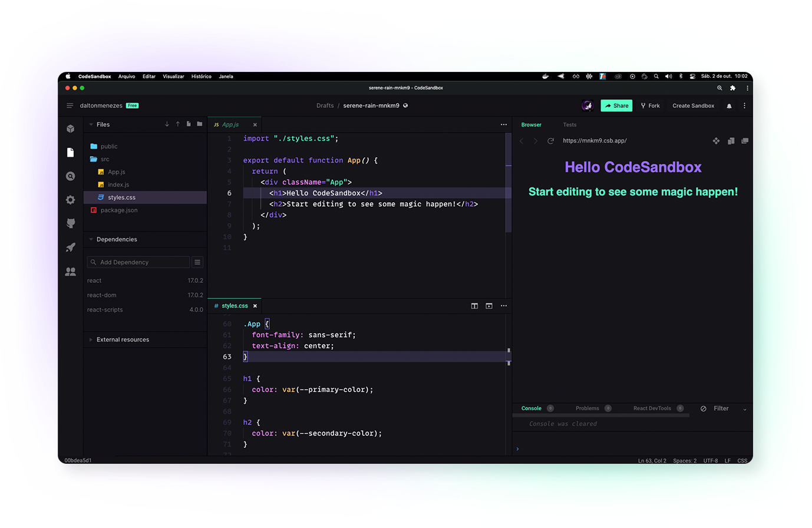Open the macOS Spotlight search icon
The width and height of the screenshot is (812, 528).
(x=656, y=77)
